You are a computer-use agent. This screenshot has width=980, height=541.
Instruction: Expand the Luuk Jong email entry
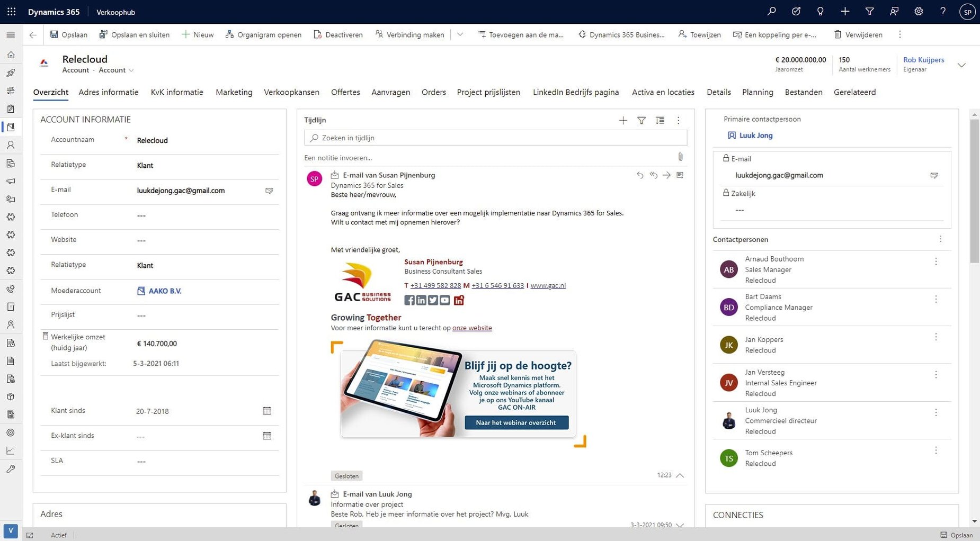(680, 525)
